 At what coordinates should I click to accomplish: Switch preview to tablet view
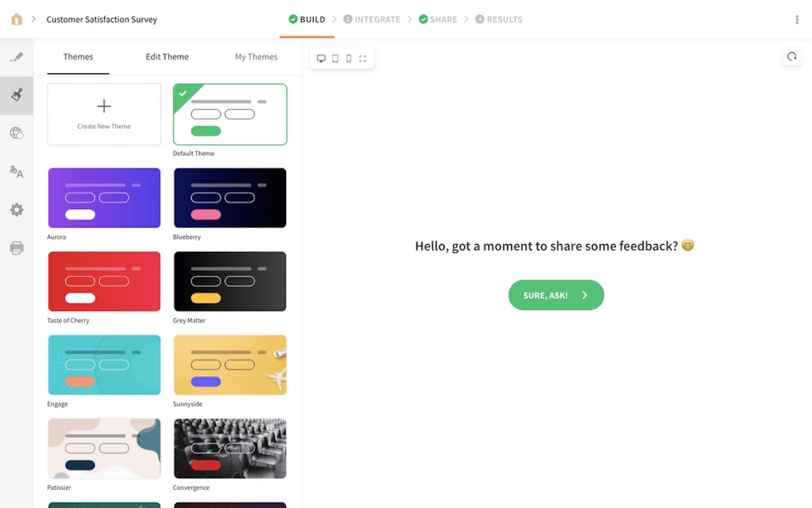(335, 58)
